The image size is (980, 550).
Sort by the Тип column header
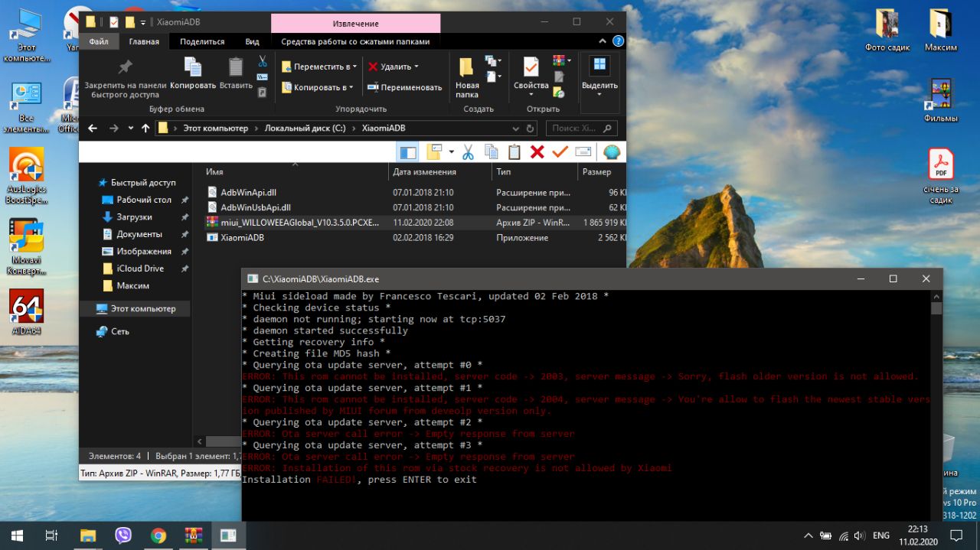pos(535,172)
